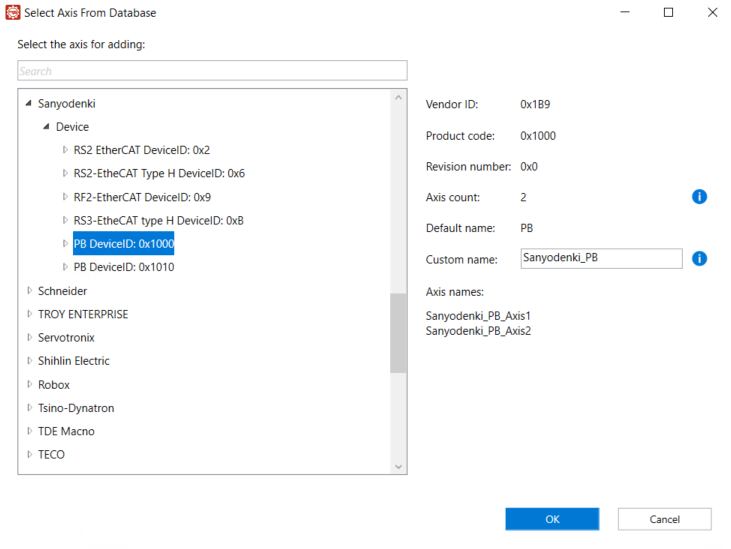Expand RS2 EtherCAT DeviceID: 0x2 arrow

pos(65,150)
